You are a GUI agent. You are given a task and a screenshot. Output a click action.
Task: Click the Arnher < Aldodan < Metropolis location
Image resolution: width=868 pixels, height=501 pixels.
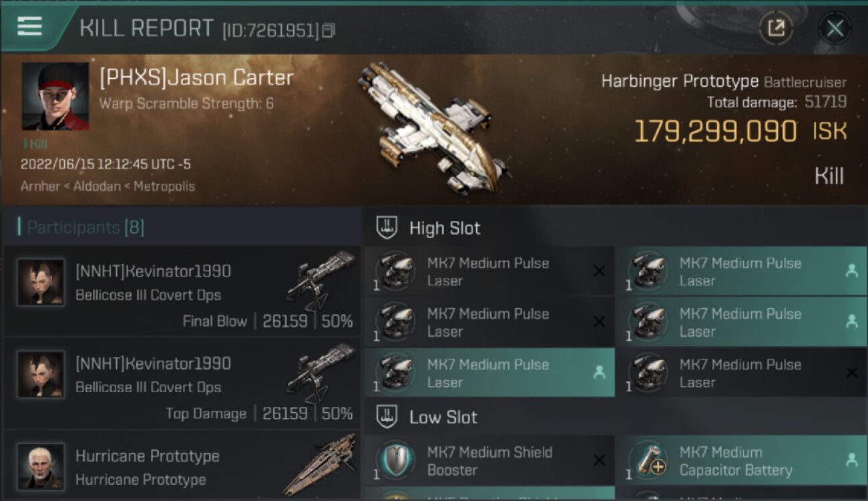[107, 186]
